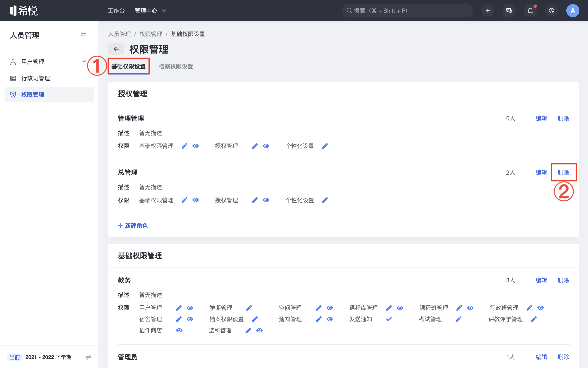Click pencil icon next to 课程库管理
The width and height of the screenshot is (588, 368).
click(x=389, y=308)
